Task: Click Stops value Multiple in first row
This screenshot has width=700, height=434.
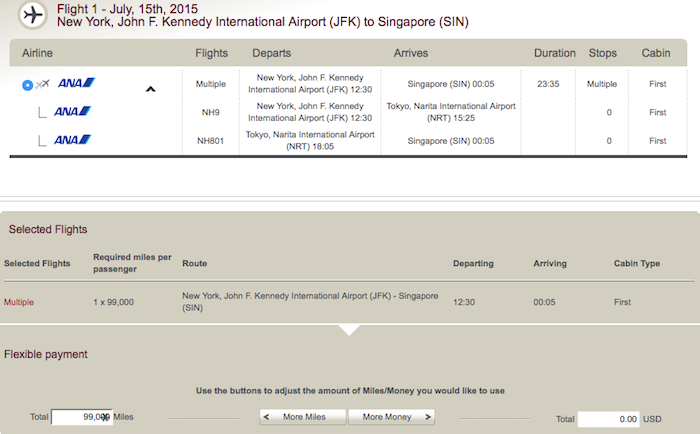Action: click(602, 84)
